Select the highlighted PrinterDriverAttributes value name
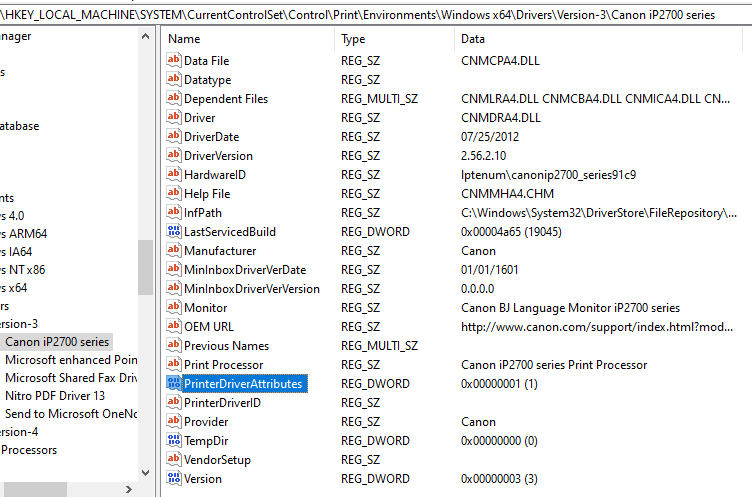Viewport: 752px width, 497px height. tap(243, 384)
